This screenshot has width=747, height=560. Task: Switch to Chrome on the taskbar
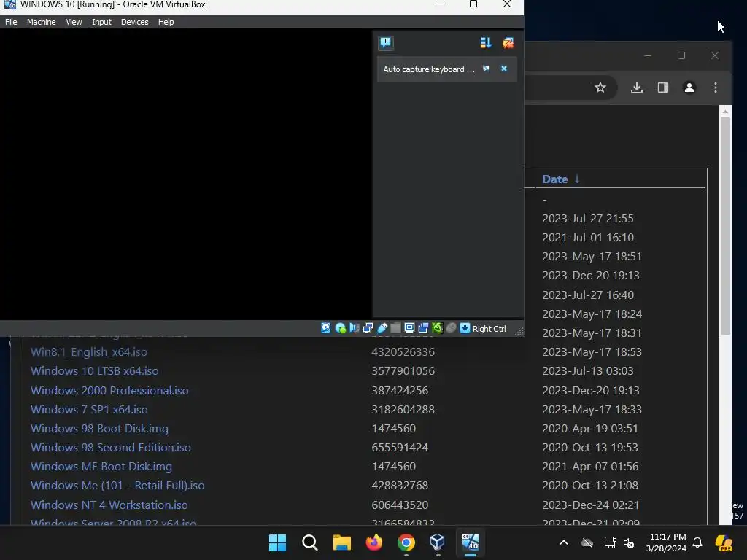(406, 542)
